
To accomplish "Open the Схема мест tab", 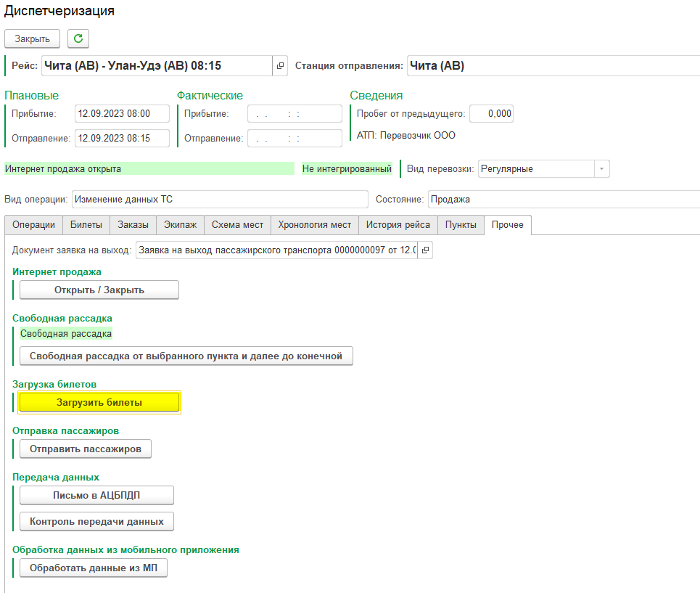I will pyautogui.click(x=237, y=225).
